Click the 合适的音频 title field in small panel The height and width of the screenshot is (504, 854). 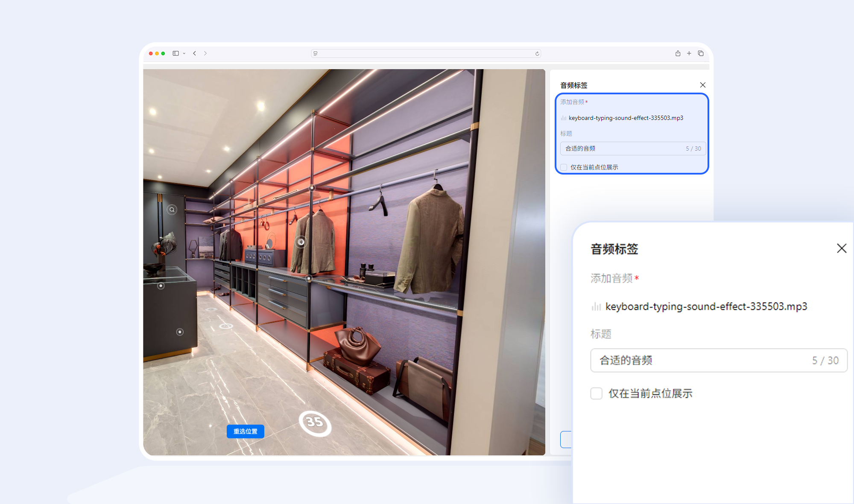(633, 149)
